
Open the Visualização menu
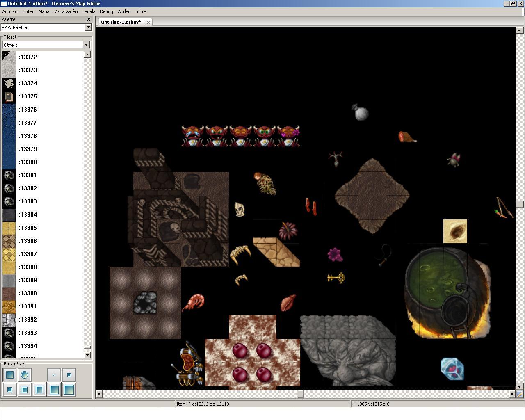coord(66,11)
